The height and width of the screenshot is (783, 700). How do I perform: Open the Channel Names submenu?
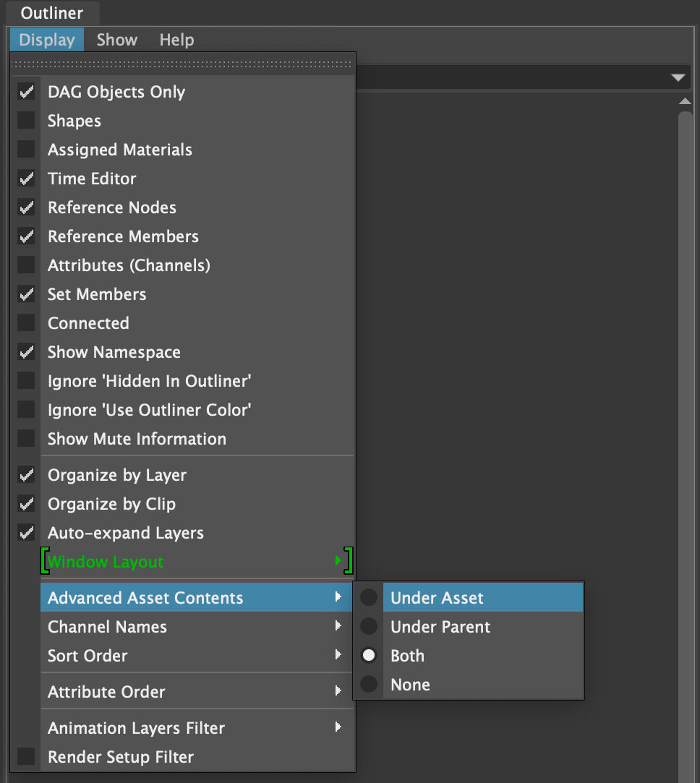click(x=197, y=626)
